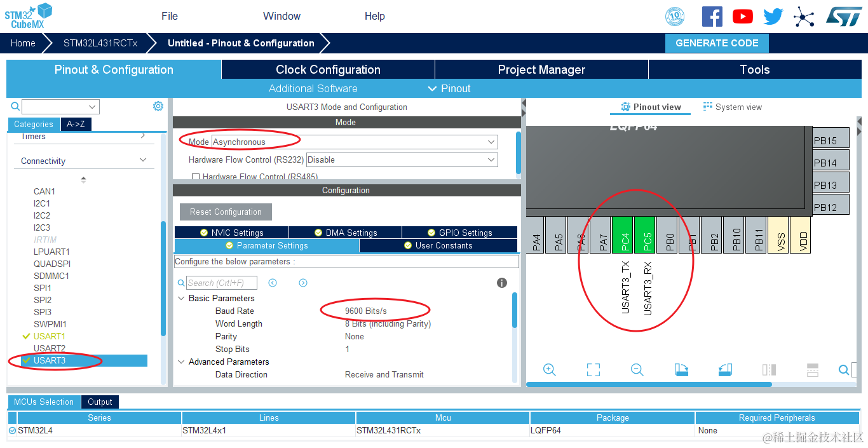
Task: Click the pin search magnifier icon
Action: (x=844, y=370)
